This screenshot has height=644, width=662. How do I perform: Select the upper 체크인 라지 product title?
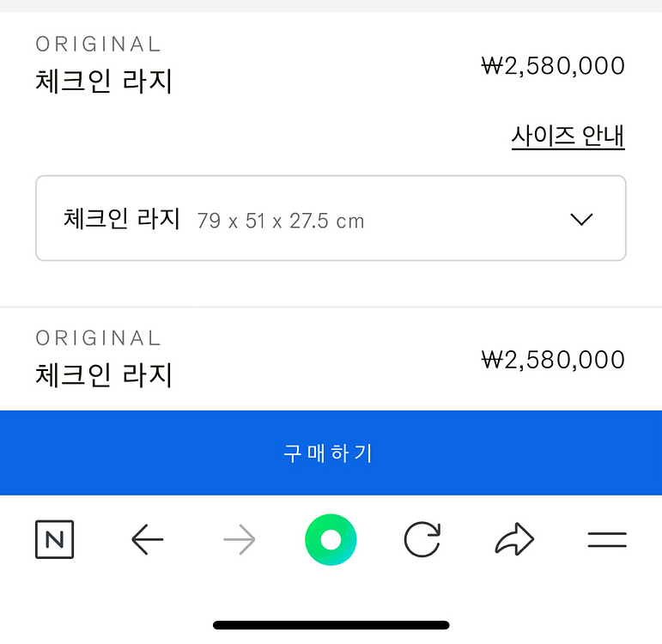[x=104, y=82]
